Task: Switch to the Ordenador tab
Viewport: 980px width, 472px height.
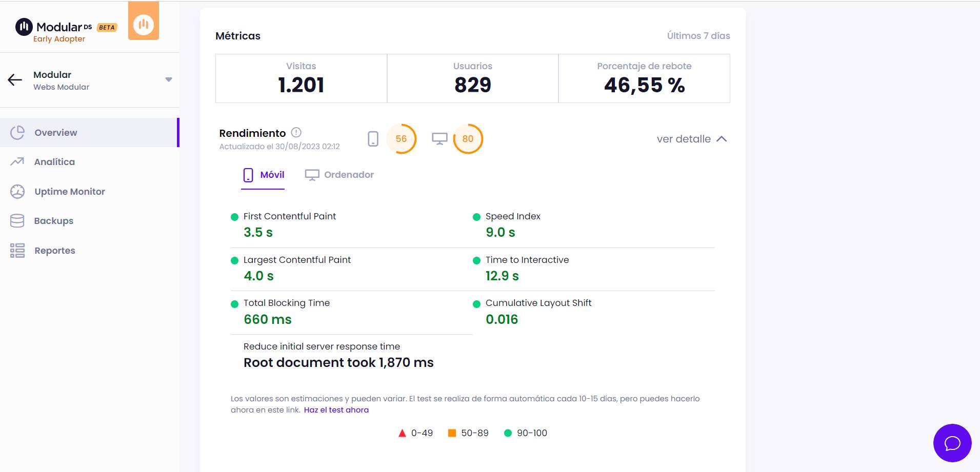Action: click(339, 174)
